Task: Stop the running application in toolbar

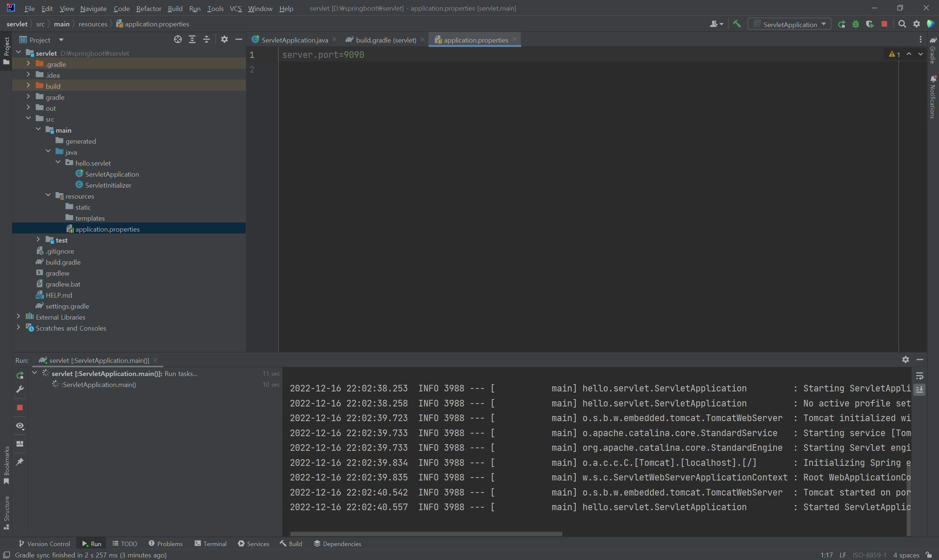Action: pyautogui.click(x=884, y=24)
